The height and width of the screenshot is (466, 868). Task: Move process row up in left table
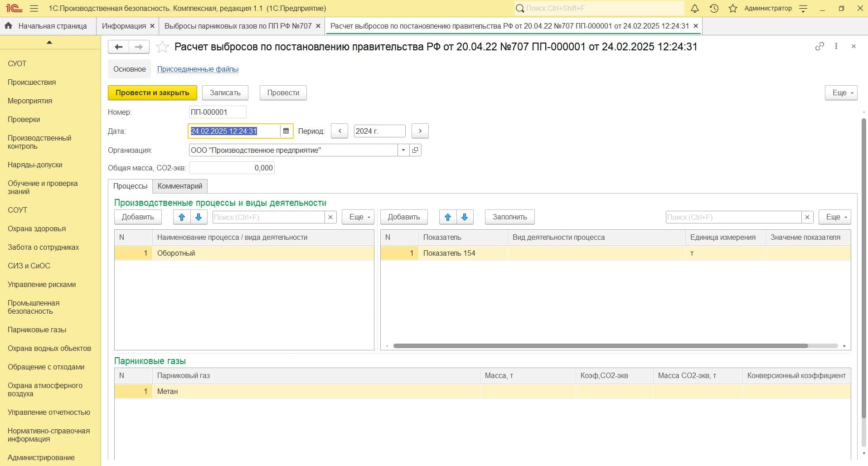tap(182, 217)
